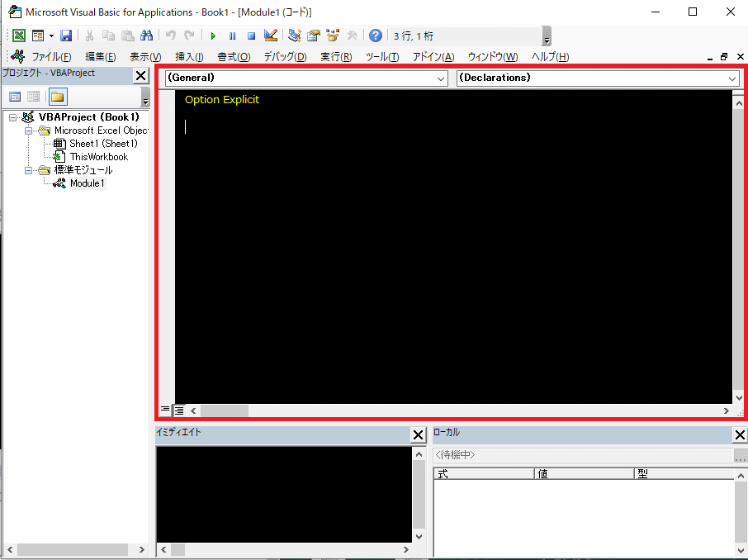Close the ローカル window
748x560 pixels.
[740, 435]
